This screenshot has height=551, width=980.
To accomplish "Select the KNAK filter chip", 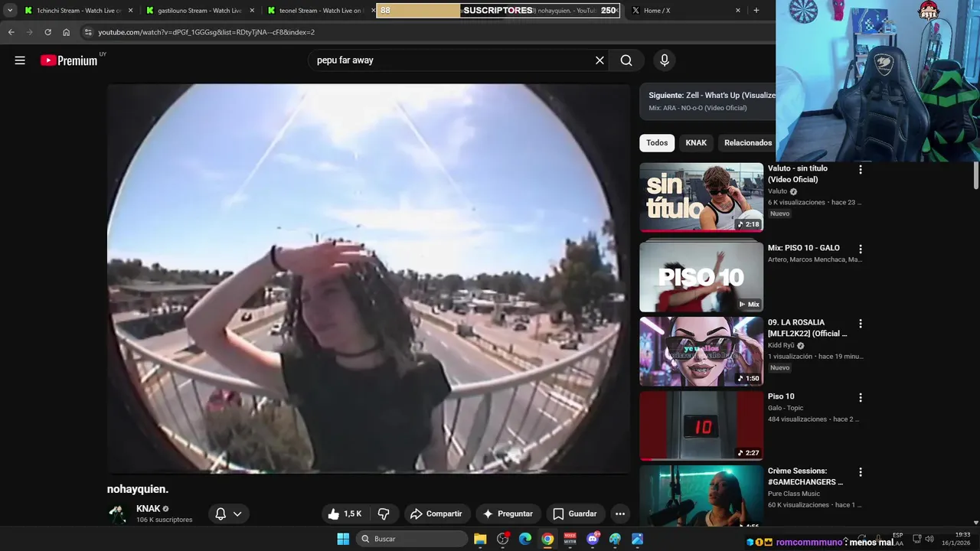I will pyautogui.click(x=696, y=143).
